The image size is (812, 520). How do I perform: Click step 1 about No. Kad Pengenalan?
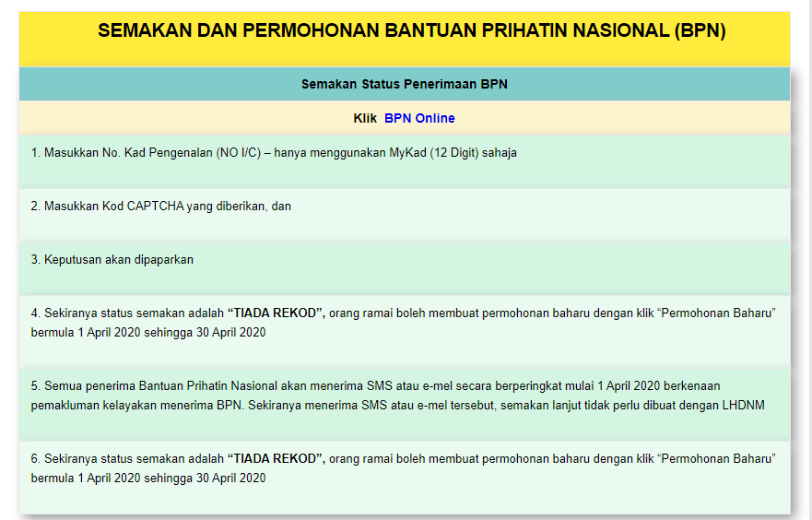point(273,153)
